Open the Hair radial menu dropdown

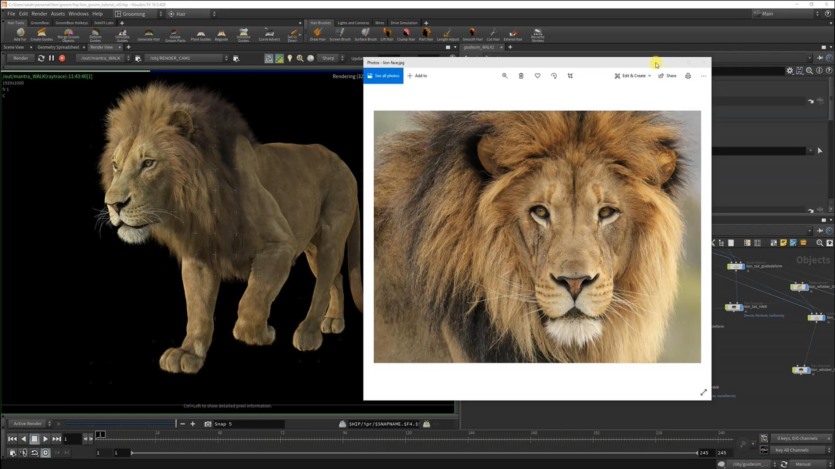pos(191,14)
